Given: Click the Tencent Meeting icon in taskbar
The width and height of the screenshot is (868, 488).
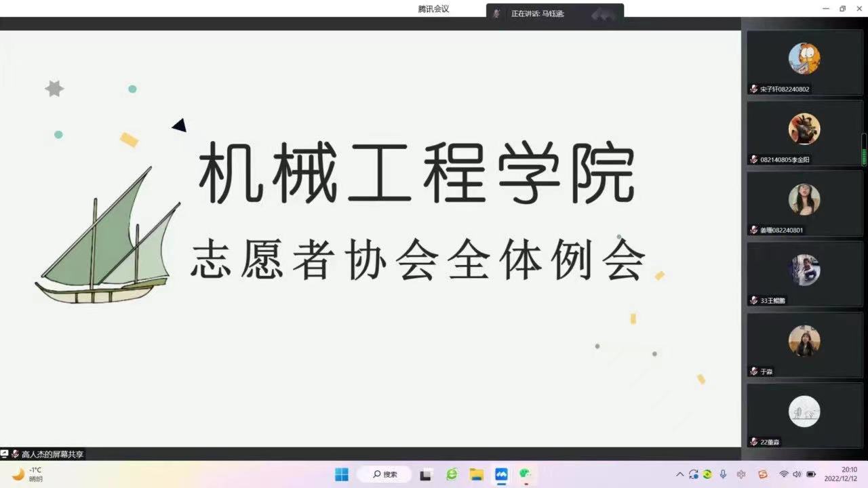Looking at the screenshot, I should tap(501, 474).
